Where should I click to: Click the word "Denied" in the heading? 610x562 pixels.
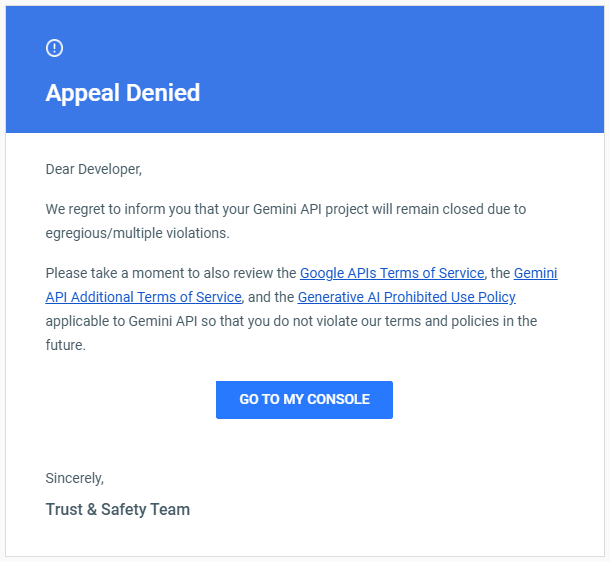click(163, 93)
